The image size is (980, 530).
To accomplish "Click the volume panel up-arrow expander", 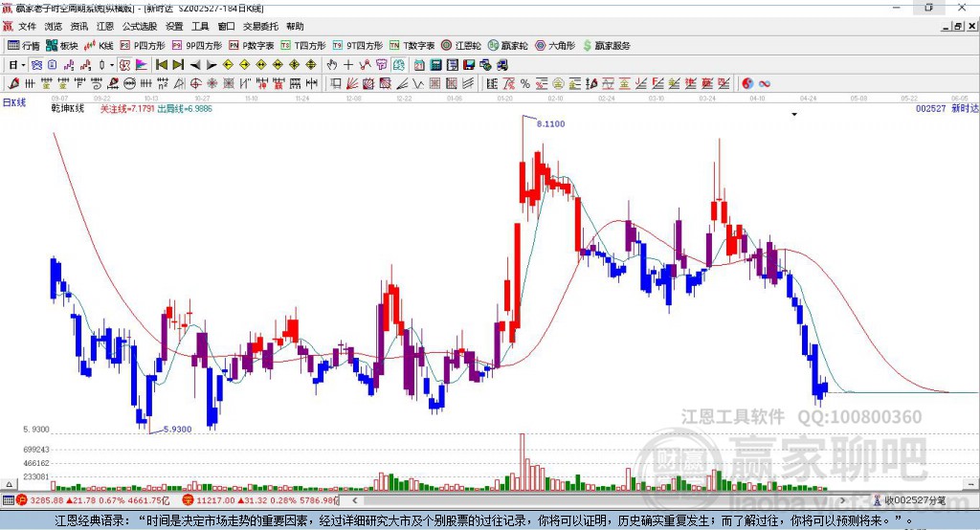I will click(9, 484).
